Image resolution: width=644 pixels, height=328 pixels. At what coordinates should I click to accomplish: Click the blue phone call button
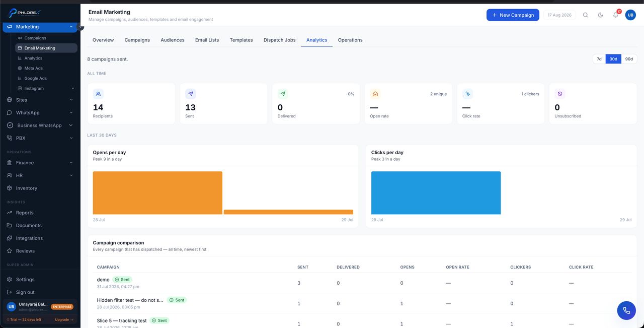click(x=626, y=310)
